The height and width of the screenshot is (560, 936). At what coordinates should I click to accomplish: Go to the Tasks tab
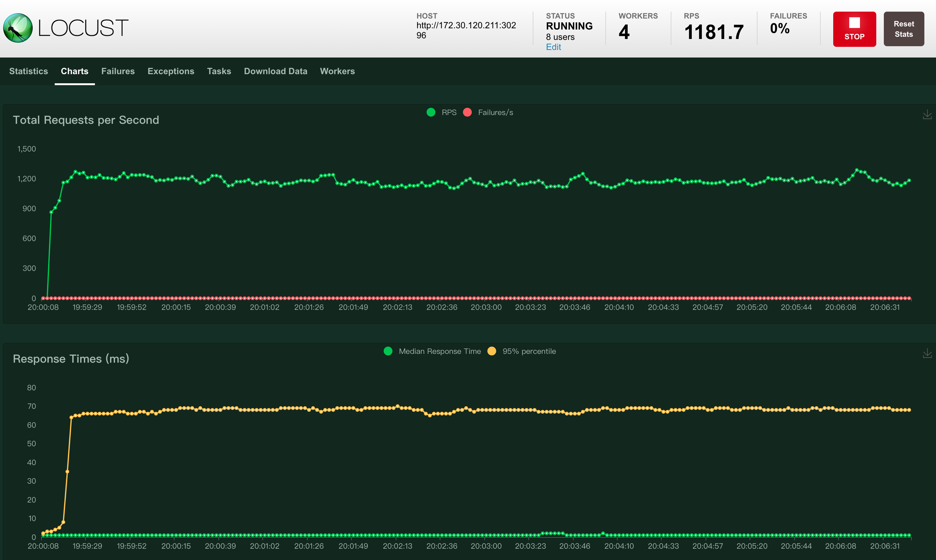219,71
